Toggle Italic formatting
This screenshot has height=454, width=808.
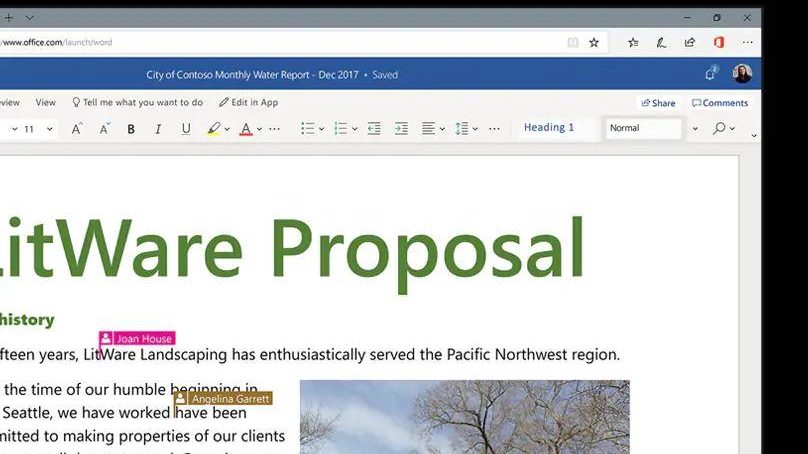pos(158,129)
